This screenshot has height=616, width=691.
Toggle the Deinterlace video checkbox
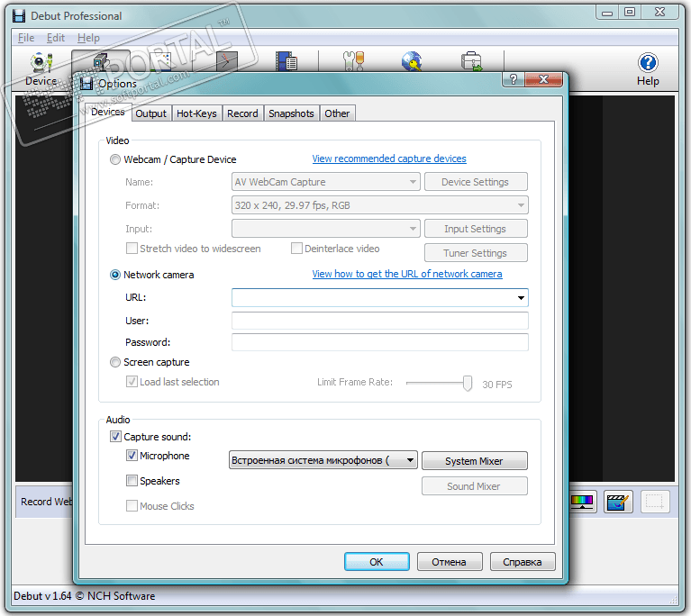296,249
